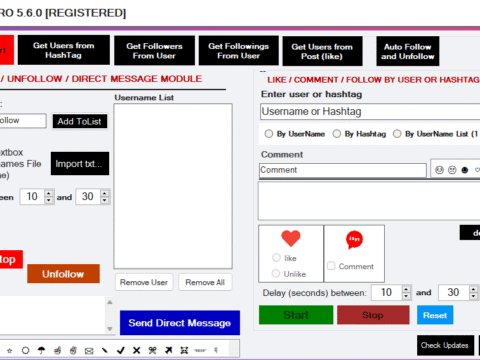Click the dark red Stop button
This screenshot has height=360, width=480.
[373, 315]
